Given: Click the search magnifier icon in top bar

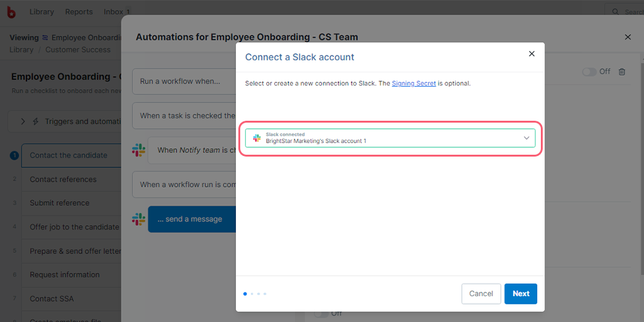Looking at the screenshot, I should pyautogui.click(x=615, y=12).
